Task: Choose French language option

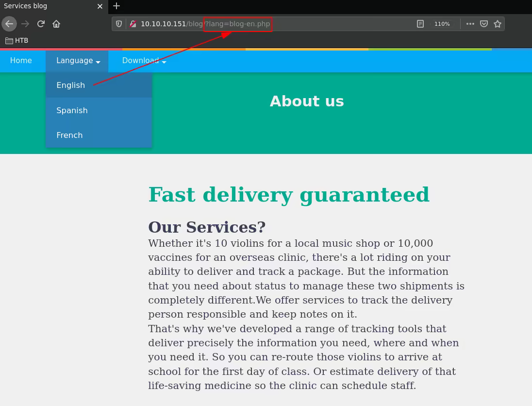Action: tap(69, 135)
